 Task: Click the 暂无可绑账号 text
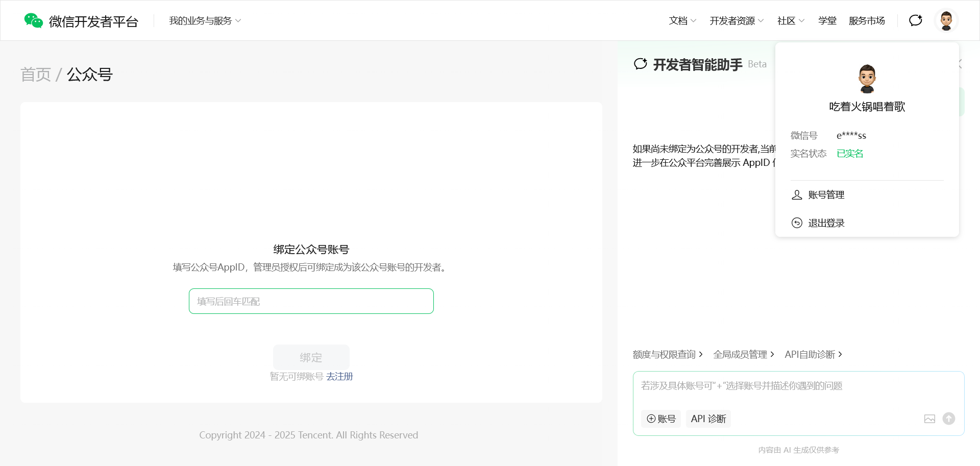point(297,377)
